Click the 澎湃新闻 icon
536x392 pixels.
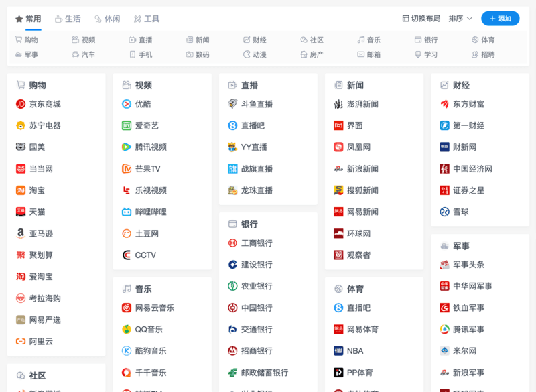(338, 104)
